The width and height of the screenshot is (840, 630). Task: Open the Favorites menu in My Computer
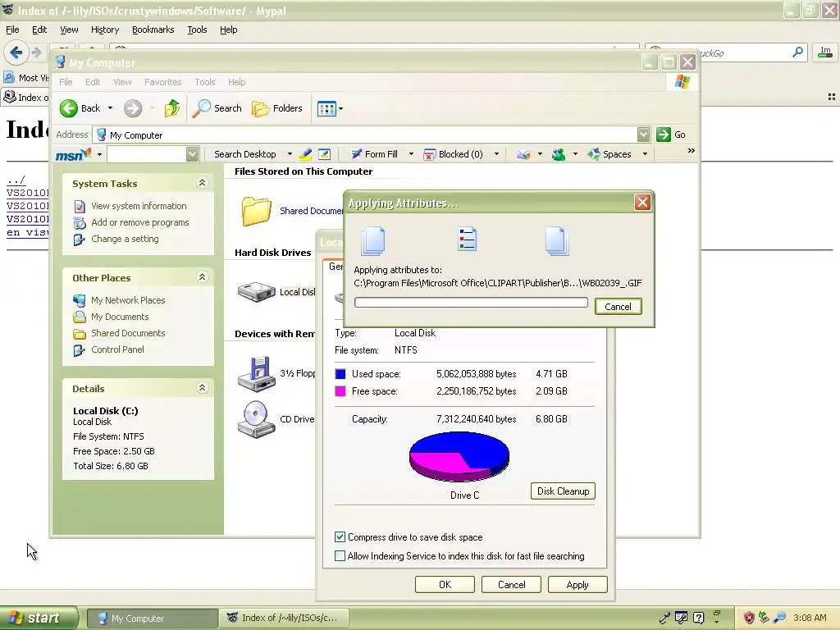tap(163, 82)
